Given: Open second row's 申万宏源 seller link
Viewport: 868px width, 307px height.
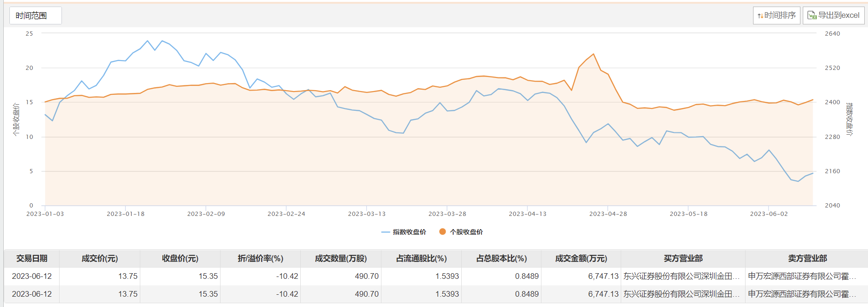Looking at the screenshot, I should [801, 294].
